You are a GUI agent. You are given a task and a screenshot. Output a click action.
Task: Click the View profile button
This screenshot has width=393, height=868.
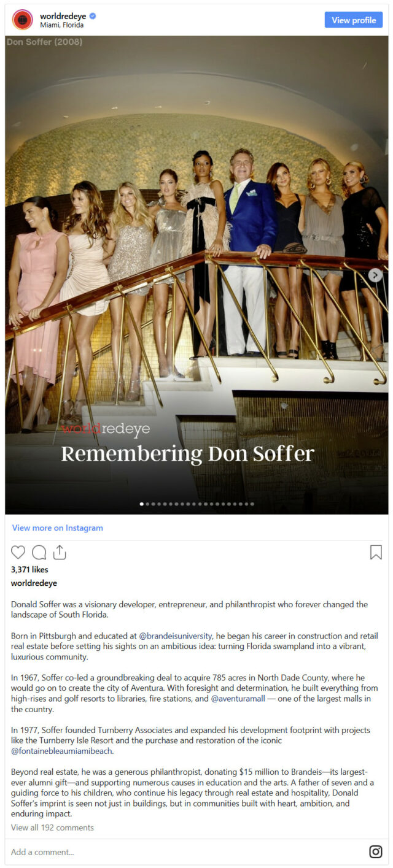pyautogui.click(x=354, y=20)
